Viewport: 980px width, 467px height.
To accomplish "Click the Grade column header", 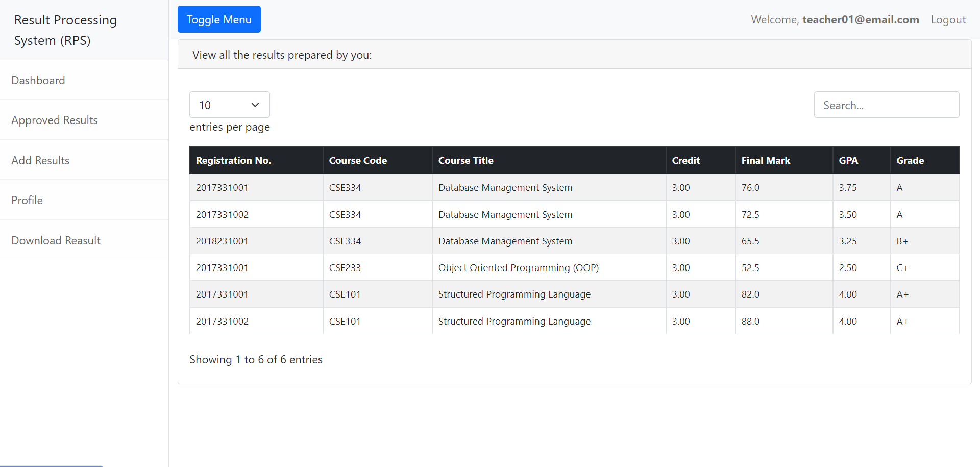I will point(910,160).
